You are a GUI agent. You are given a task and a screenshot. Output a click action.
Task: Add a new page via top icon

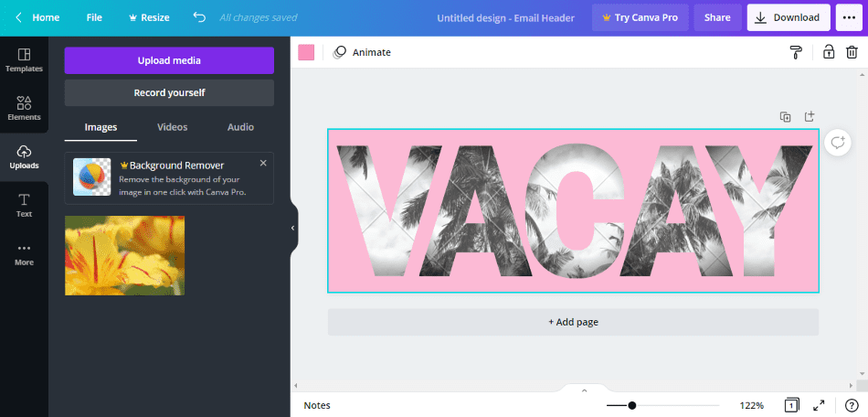point(810,116)
